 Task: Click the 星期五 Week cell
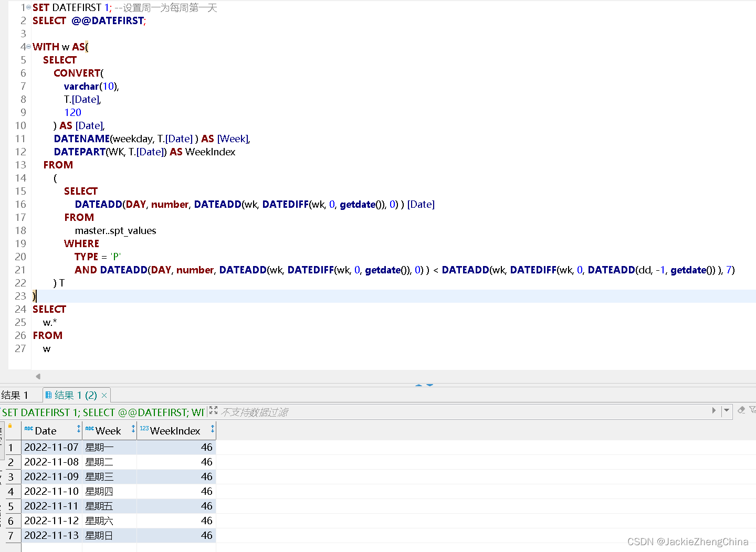click(x=109, y=506)
